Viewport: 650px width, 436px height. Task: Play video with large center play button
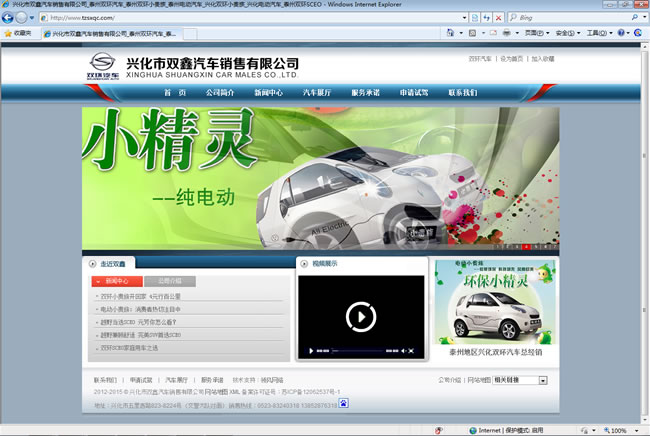[x=361, y=317]
